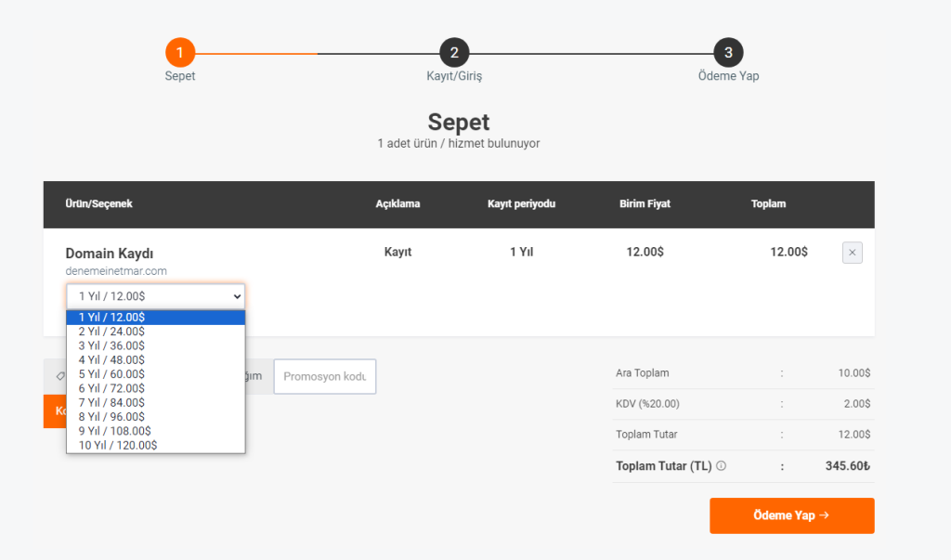This screenshot has width=951, height=560.
Task: Click the Kayıt/Giriş step label
Action: pos(454,76)
